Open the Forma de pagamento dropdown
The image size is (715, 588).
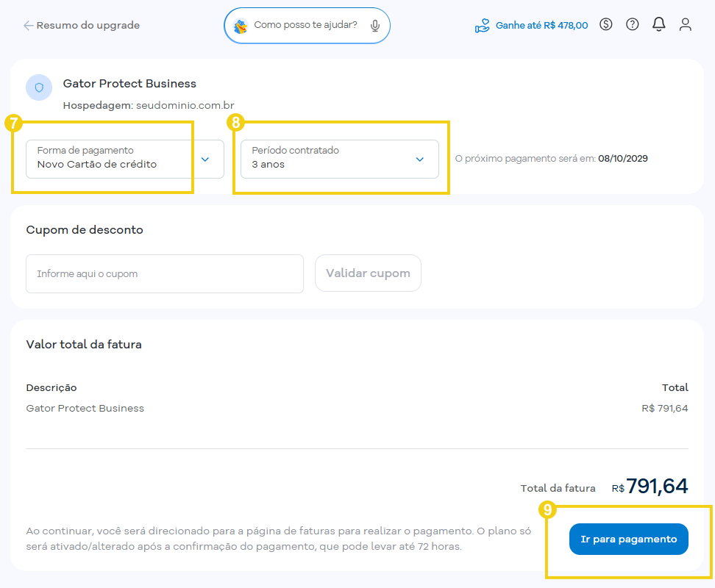click(125, 159)
